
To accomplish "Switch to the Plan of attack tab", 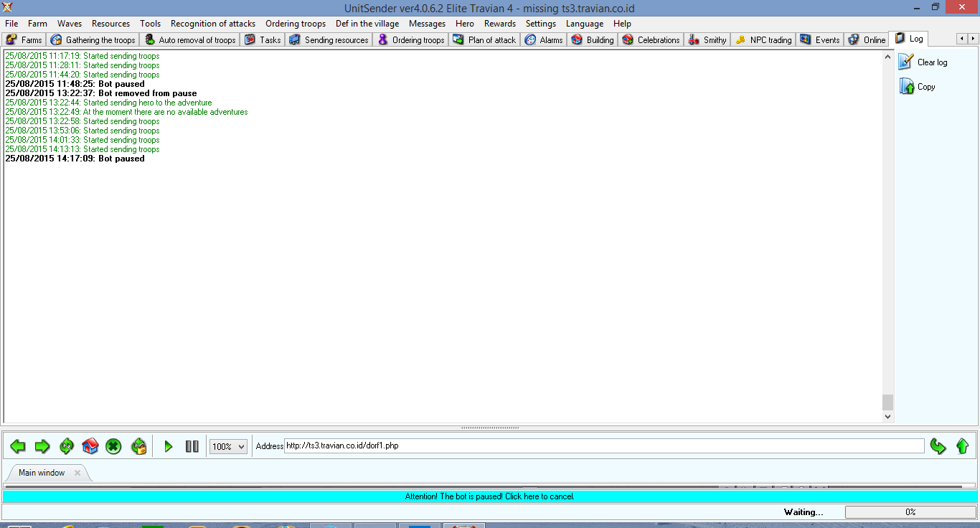I will click(485, 40).
